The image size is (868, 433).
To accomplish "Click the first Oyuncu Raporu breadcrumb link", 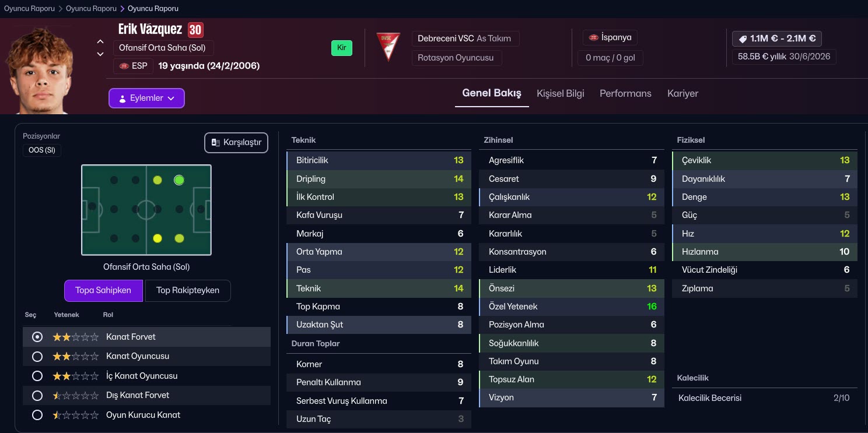I will tap(29, 9).
